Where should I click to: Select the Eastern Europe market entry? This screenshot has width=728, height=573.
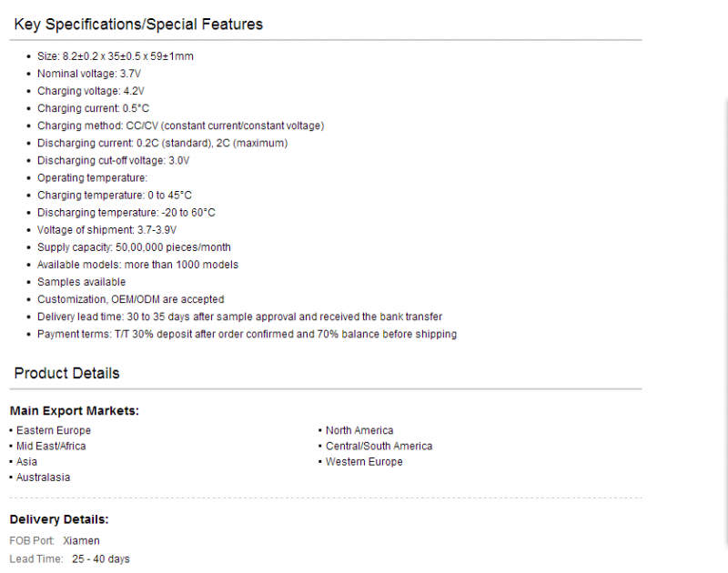54,430
